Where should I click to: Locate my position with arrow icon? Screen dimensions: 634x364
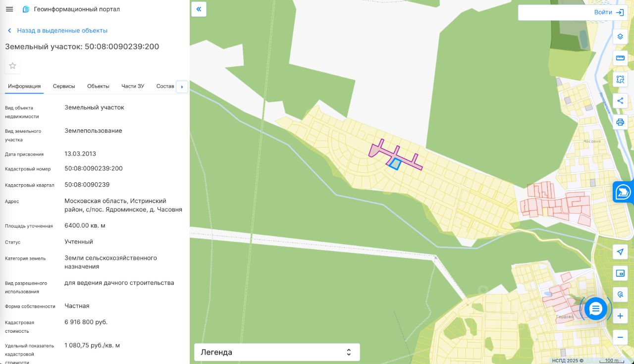(x=620, y=252)
